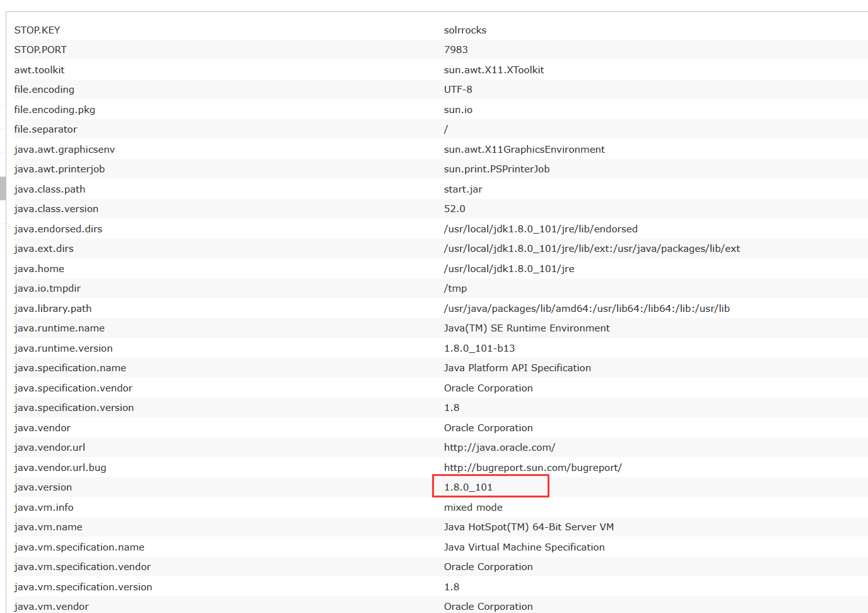
Task: Click the STOP.KEY property name
Action: (x=37, y=30)
